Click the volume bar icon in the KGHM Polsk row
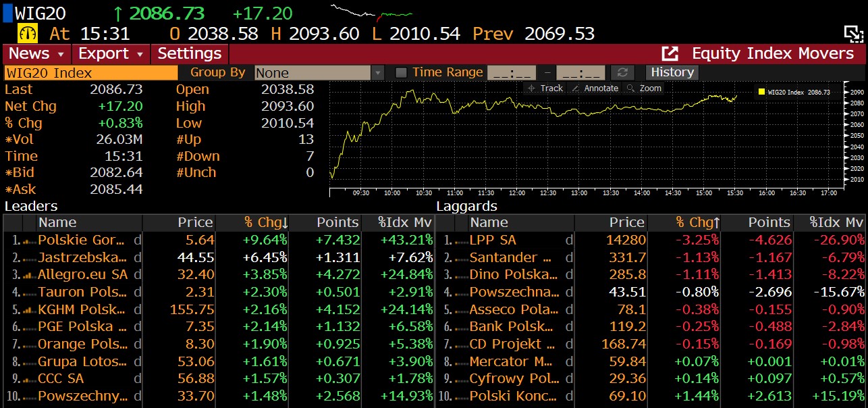 point(29,309)
